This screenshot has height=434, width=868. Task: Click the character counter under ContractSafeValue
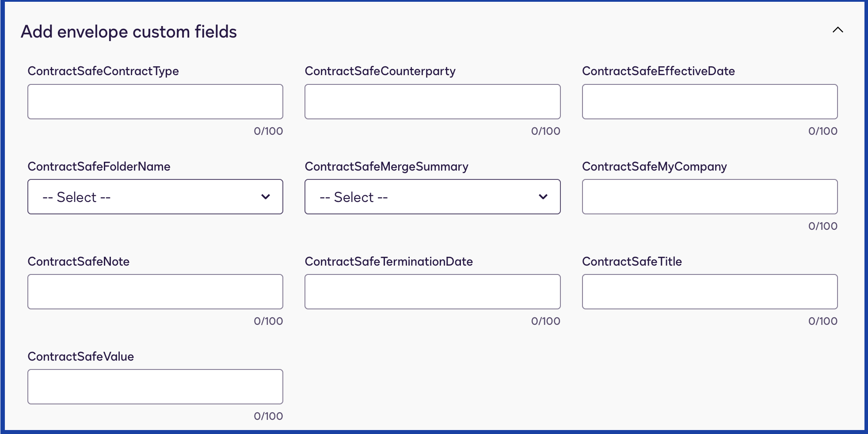(x=268, y=416)
